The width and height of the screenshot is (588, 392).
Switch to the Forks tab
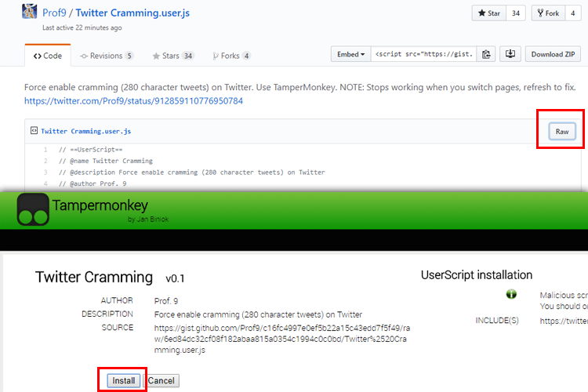[231, 56]
